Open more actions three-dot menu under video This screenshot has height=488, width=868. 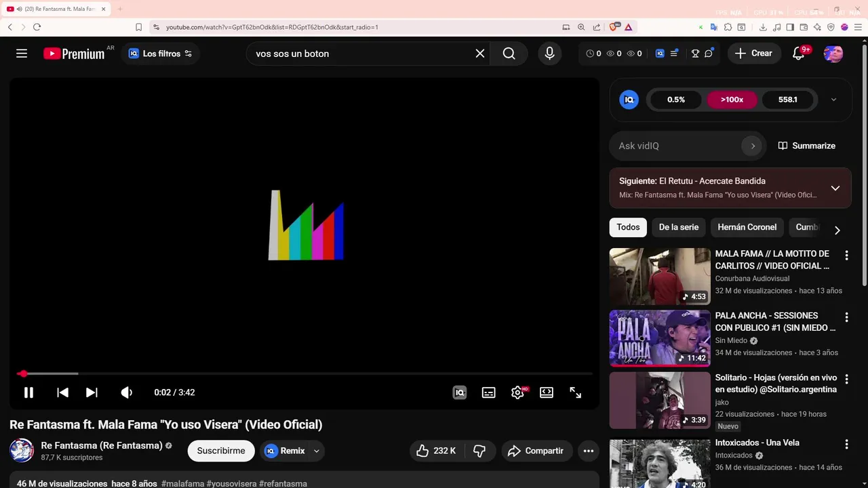[x=589, y=451]
